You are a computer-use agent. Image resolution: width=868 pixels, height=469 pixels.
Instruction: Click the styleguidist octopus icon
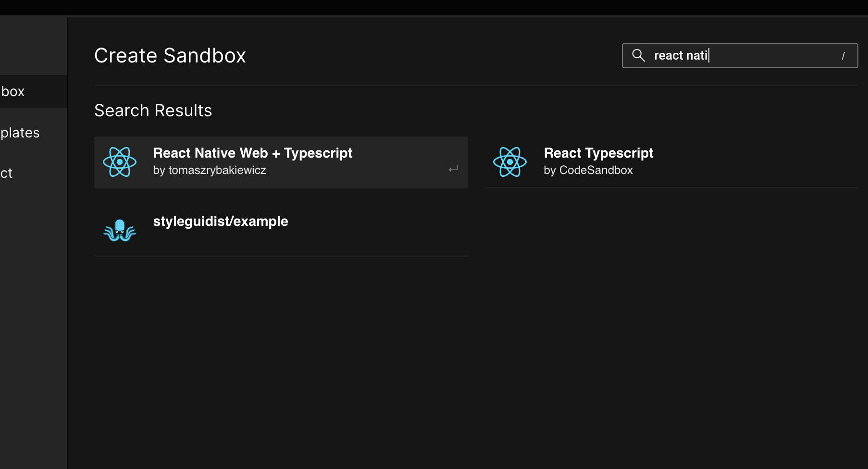click(120, 230)
